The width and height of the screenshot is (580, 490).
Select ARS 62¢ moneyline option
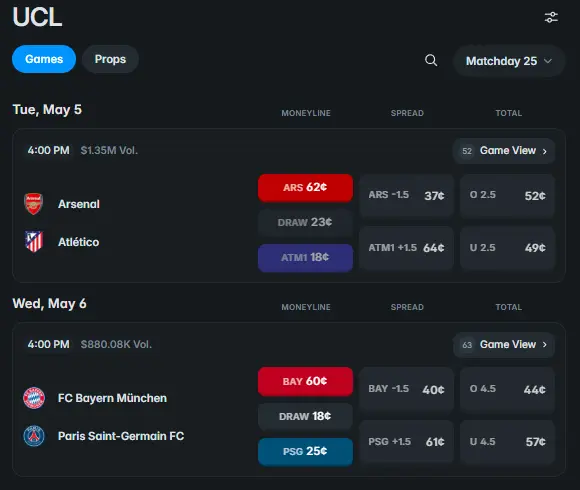pos(305,187)
